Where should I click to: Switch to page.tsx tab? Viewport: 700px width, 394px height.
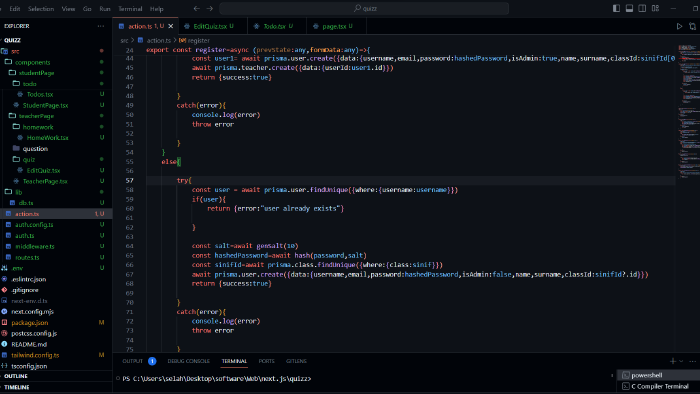(334, 26)
